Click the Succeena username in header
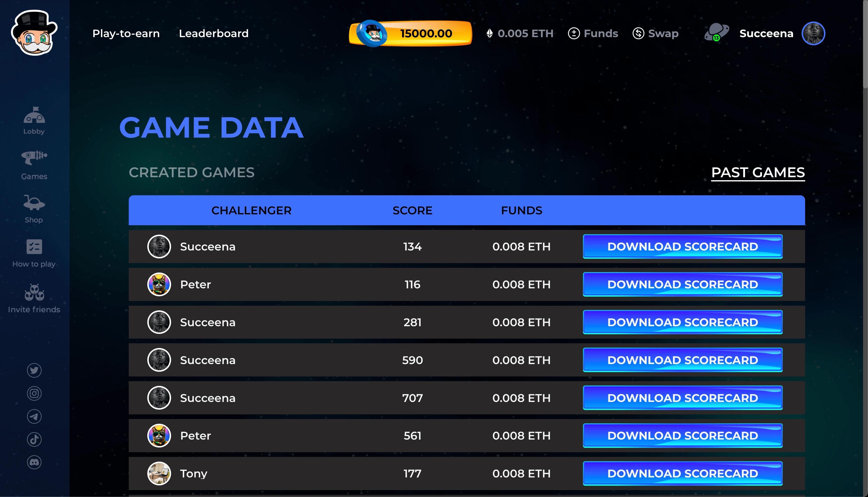 (x=766, y=33)
